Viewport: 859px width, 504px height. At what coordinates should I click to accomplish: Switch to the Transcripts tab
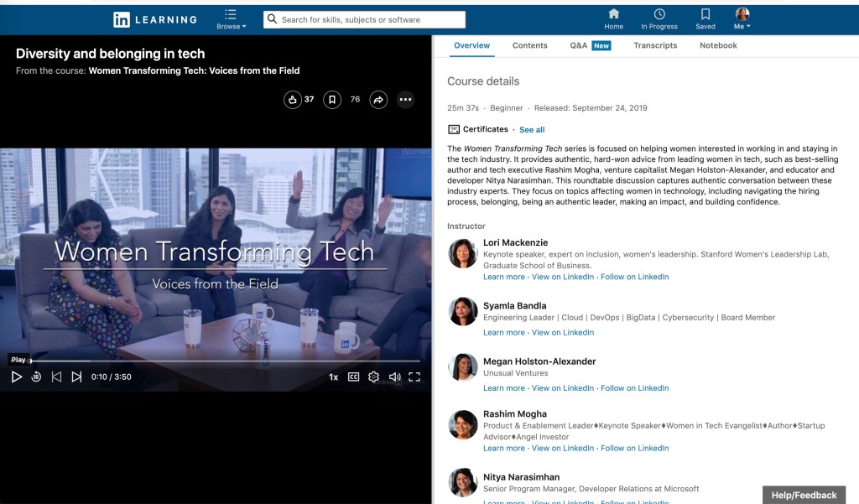(x=655, y=45)
